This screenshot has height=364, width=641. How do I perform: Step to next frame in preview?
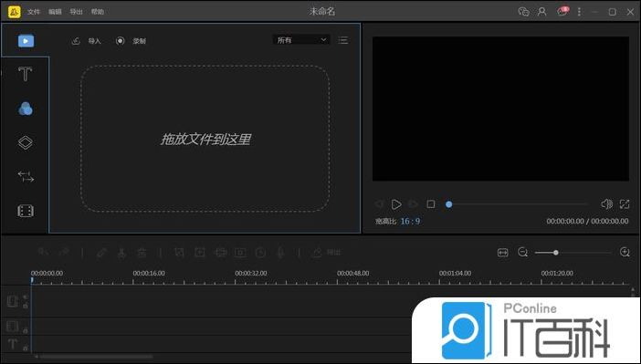point(414,203)
